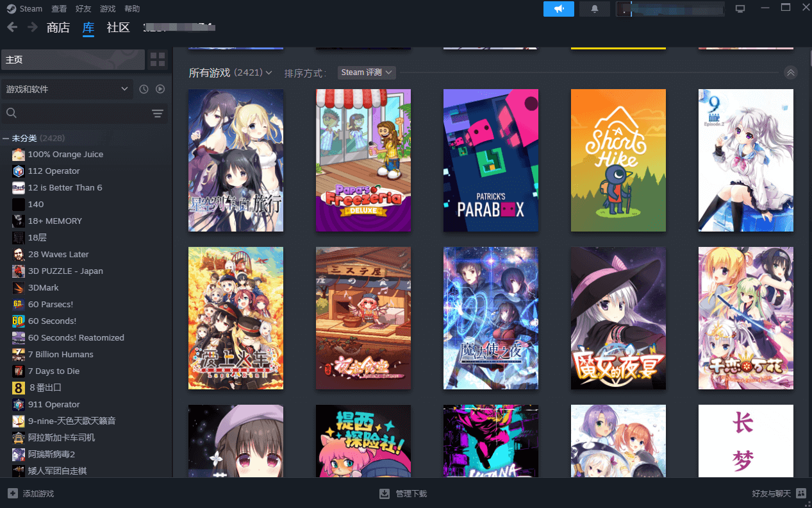Click 添加游戏 add game button
The height and width of the screenshot is (508, 812).
coord(31,493)
